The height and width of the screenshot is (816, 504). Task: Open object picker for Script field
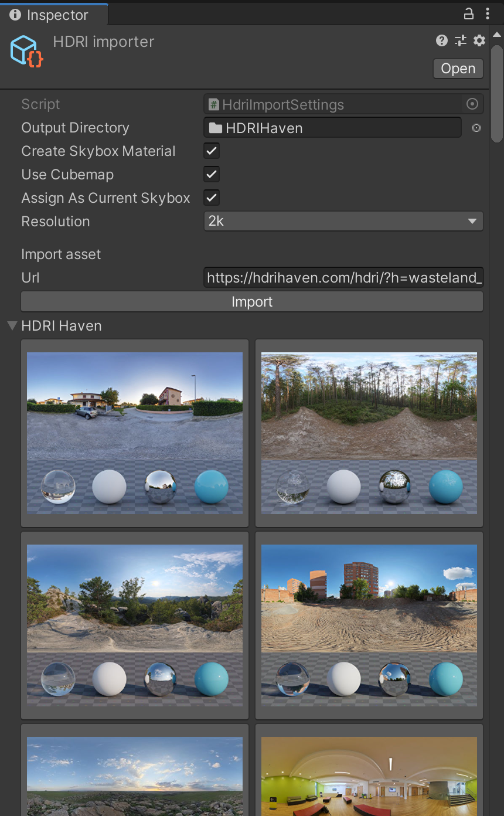point(472,104)
